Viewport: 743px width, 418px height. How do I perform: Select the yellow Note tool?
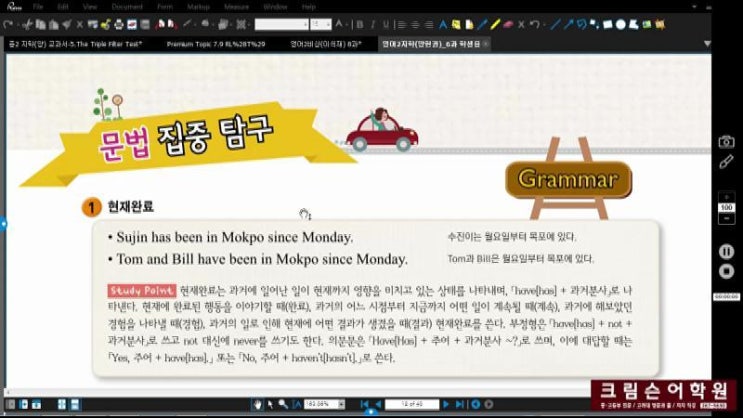[456, 24]
